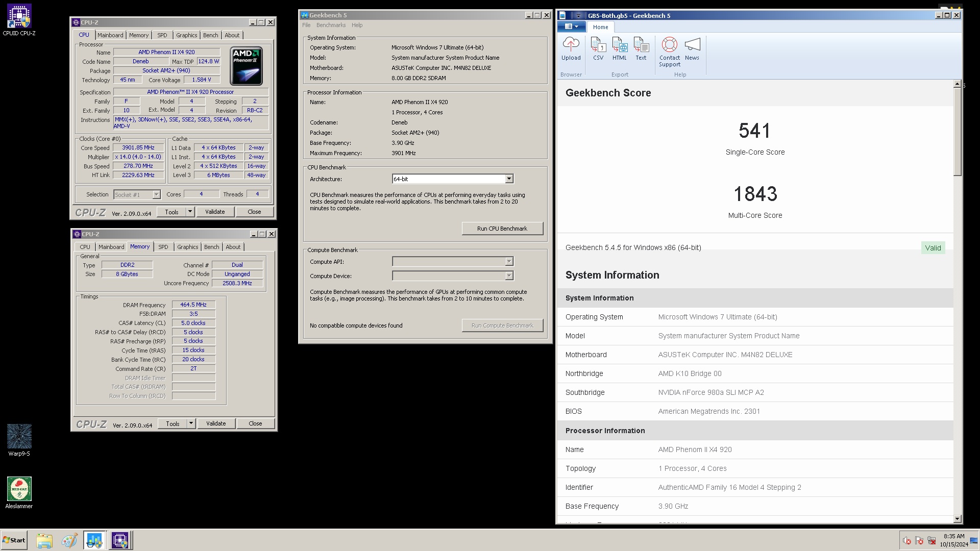Open the File menu in Geekbench 5
Viewport: 980px width, 551px height.
[306, 25]
